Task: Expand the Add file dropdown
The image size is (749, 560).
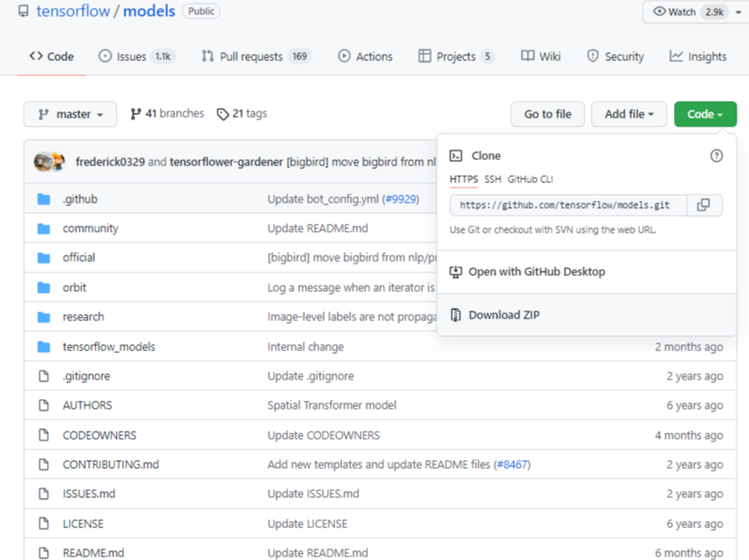Action: [629, 114]
